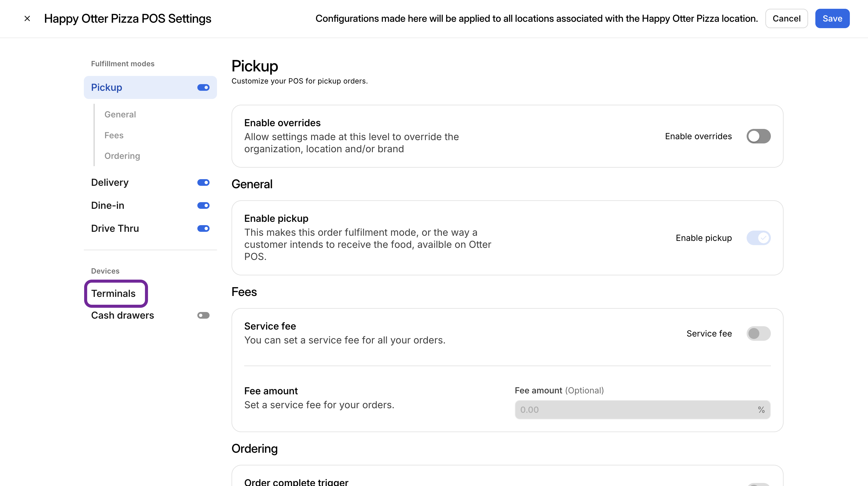Image resolution: width=868 pixels, height=486 pixels.
Task: Turn on Enable overrides switch
Action: (x=758, y=136)
